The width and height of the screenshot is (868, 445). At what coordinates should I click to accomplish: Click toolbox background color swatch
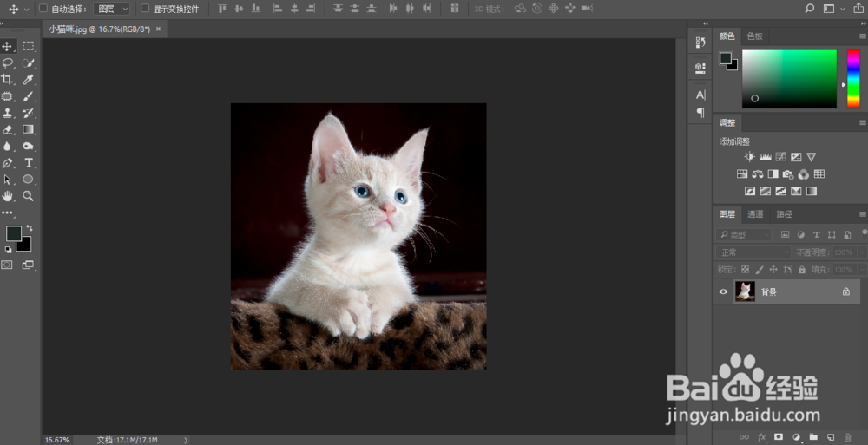(25, 245)
